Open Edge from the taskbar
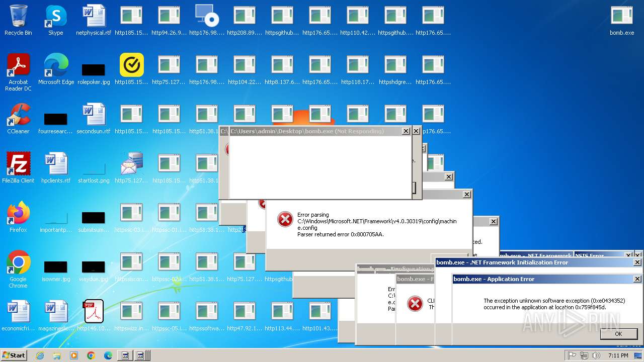Screen dimensions: 644x362 (x=108, y=355)
